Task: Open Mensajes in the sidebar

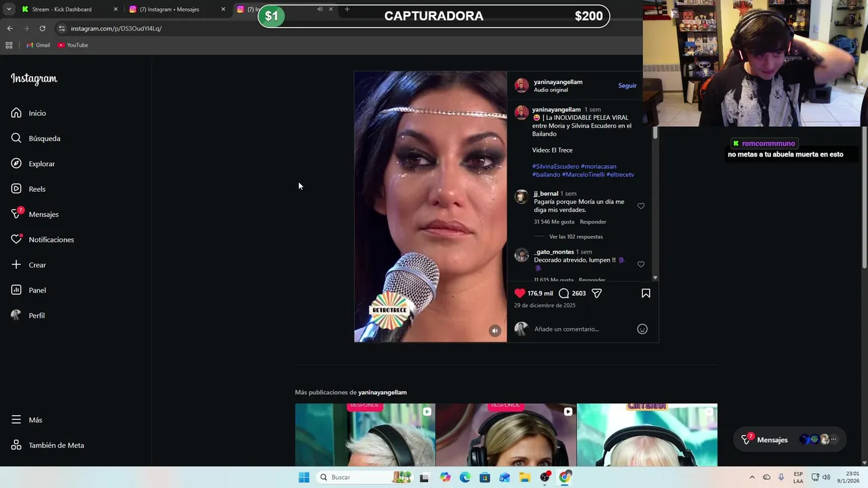Action: click(x=35, y=214)
